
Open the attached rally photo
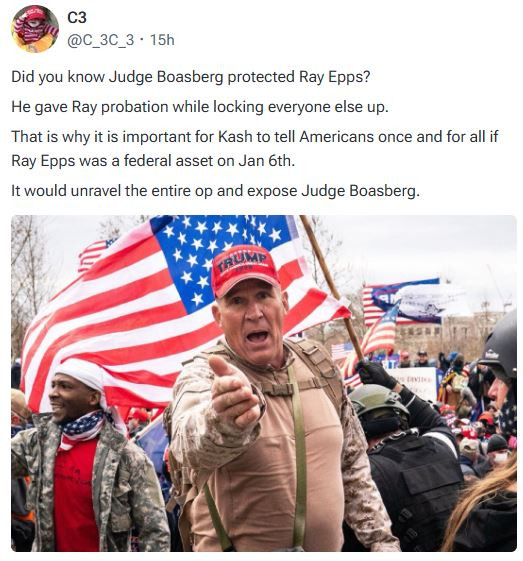point(264,383)
